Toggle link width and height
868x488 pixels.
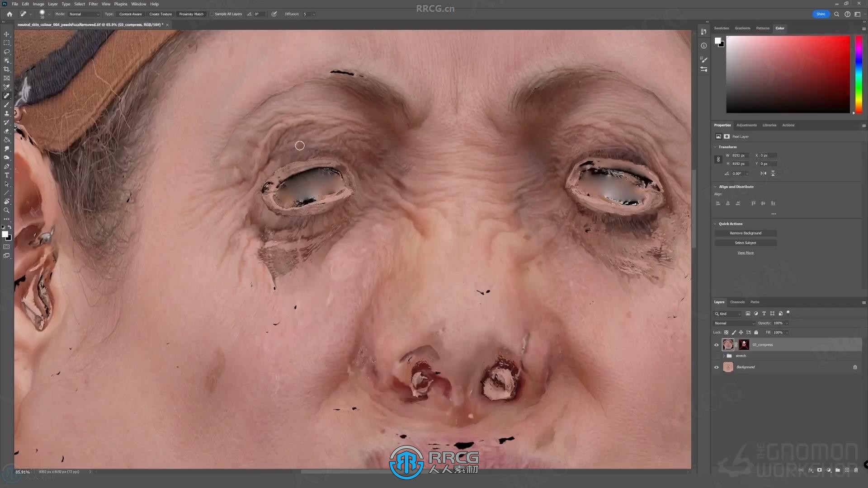tap(718, 160)
